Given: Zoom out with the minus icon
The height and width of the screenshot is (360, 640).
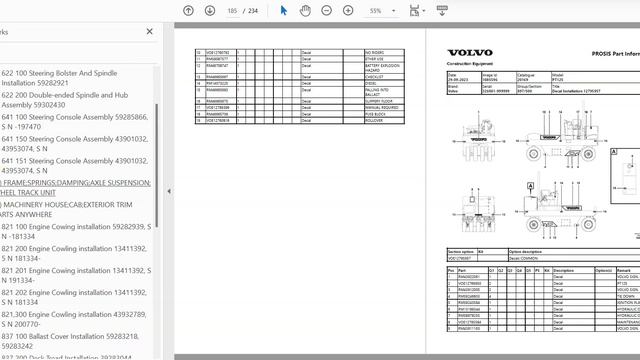Looking at the screenshot, I should (327, 11).
